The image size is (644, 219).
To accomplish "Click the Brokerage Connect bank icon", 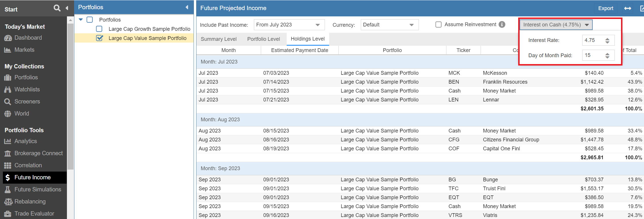I will point(8,153).
